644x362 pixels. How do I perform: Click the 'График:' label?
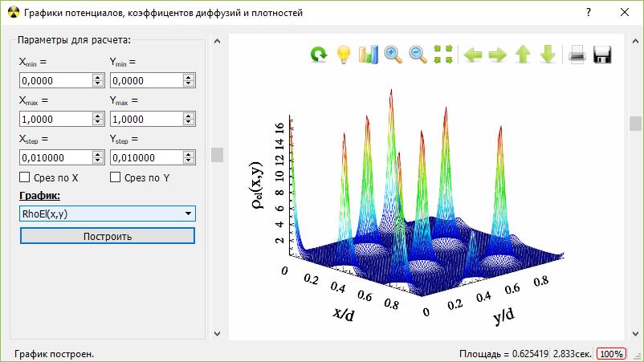pos(39,196)
